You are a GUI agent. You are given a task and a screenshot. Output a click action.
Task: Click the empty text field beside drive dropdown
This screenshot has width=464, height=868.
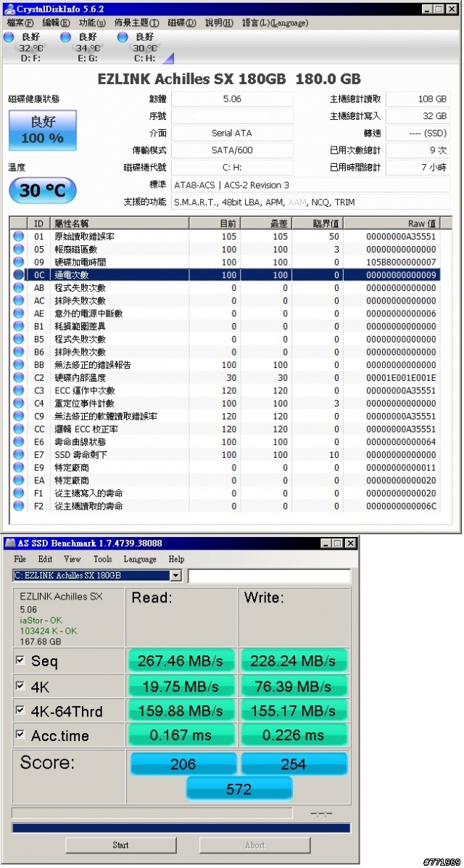(269, 576)
